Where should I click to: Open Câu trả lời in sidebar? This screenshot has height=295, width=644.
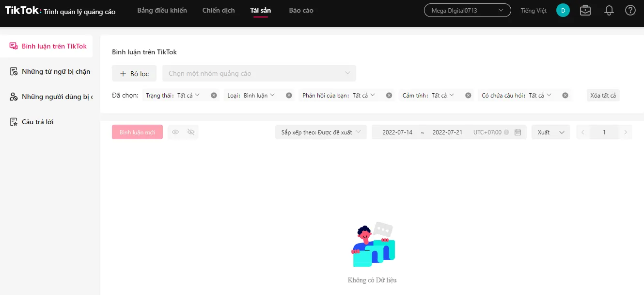click(47, 122)
